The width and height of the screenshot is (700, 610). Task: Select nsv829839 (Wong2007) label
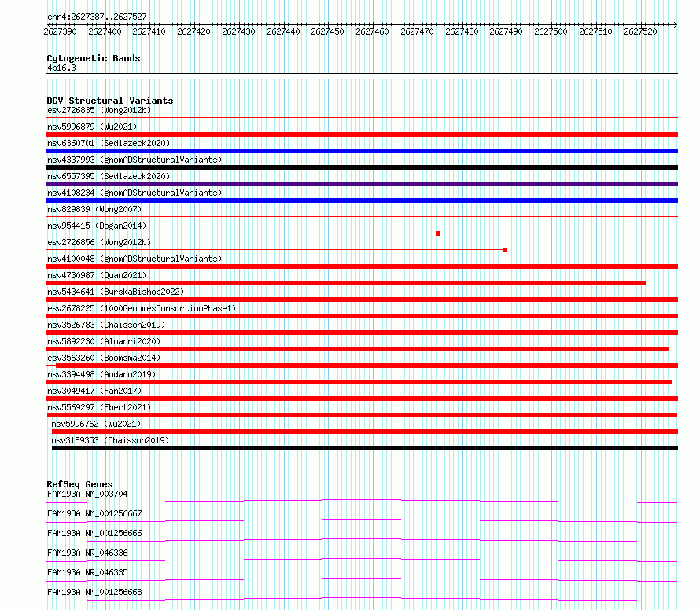coord(94,209)
